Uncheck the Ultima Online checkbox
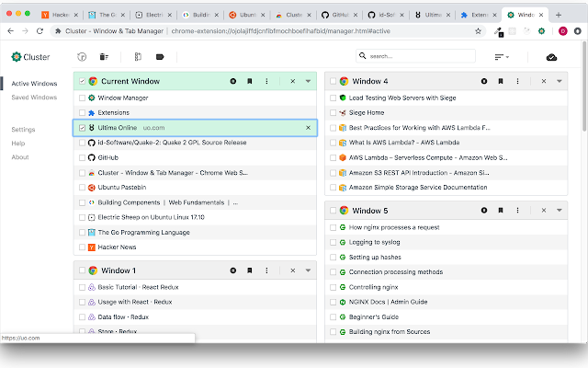588x368 pixels. click(x=82, y=128)
